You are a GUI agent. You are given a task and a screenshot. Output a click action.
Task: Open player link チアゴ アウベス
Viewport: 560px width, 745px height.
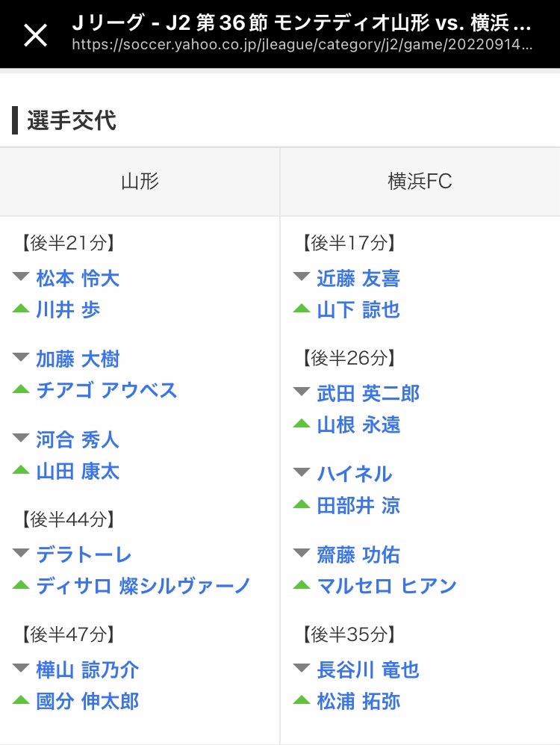coord(107,391)
